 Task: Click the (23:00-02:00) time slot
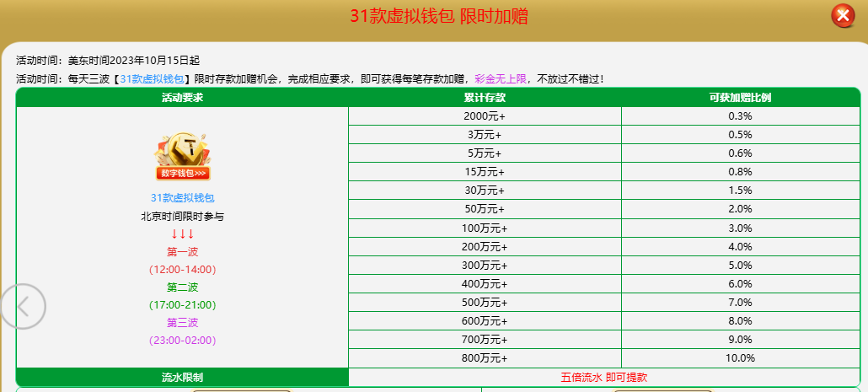(x=182, y=341)
